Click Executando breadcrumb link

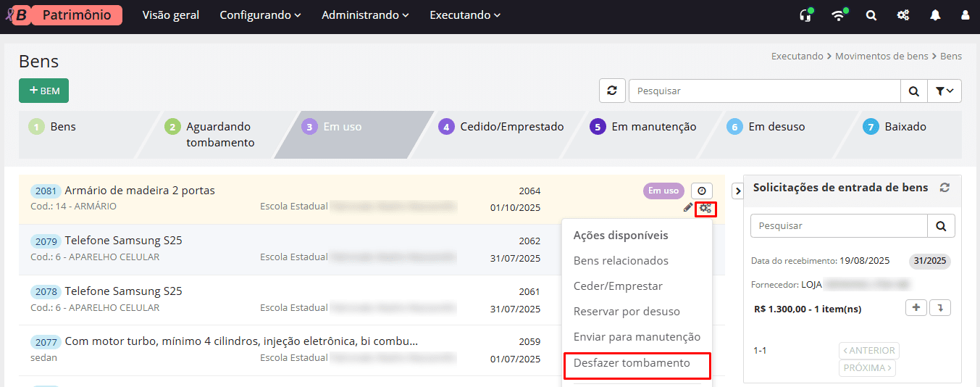click(797, 56)
